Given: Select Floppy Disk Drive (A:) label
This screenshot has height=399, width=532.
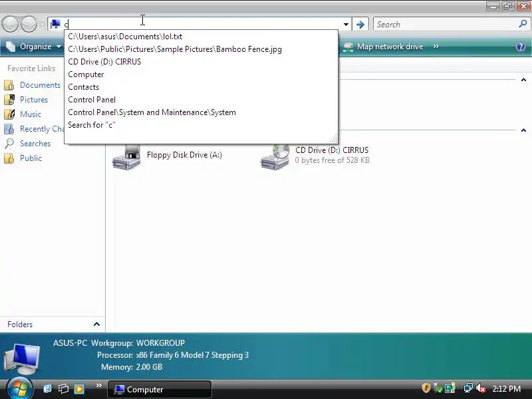Looking at the screenshot, I should (184, 155).
